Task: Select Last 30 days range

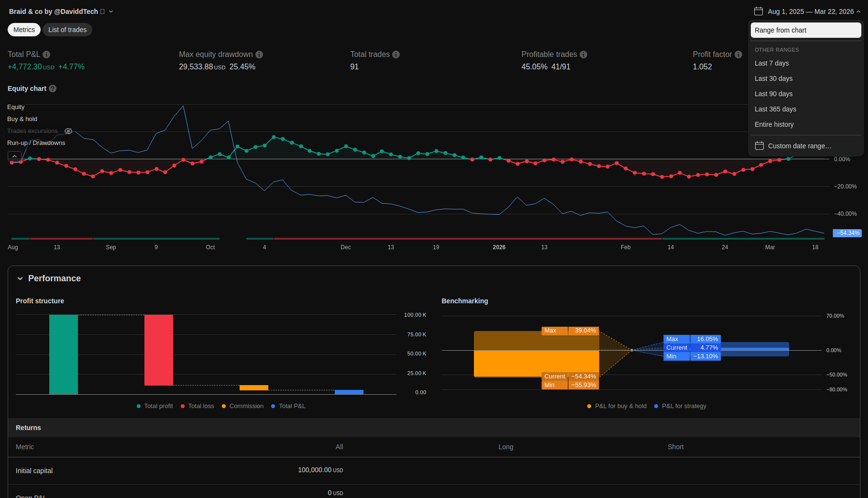Action: click(773, 78)
